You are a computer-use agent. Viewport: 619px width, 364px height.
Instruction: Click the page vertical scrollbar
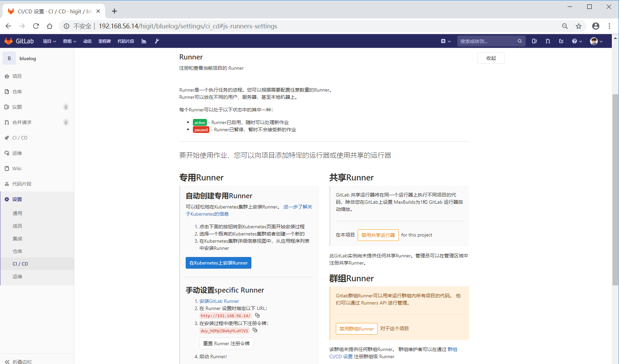point(616,189)
